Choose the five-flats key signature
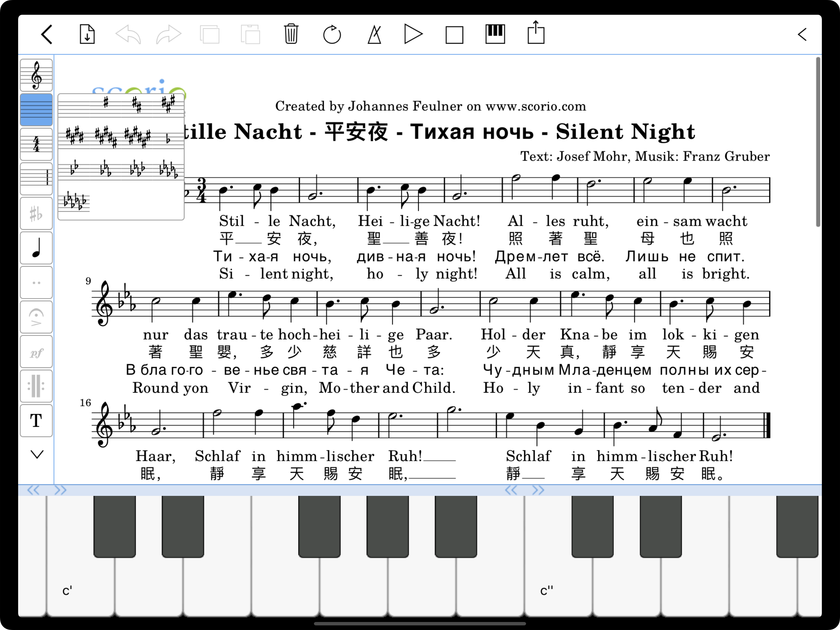 (x=168, y=169)
